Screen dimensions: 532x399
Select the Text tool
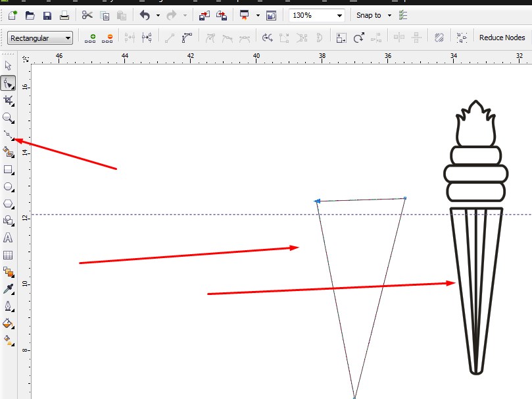click(x=9, y=238)
